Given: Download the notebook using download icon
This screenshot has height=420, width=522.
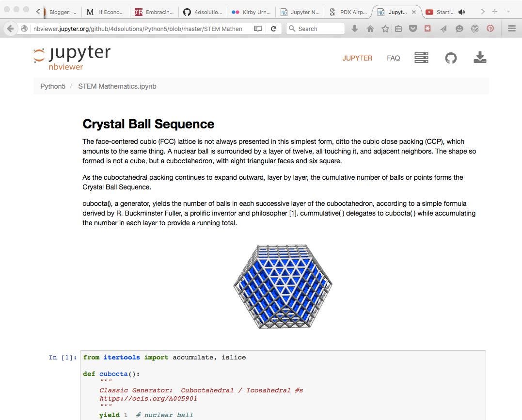Looking at the screenshot, I should pos(480,57).
